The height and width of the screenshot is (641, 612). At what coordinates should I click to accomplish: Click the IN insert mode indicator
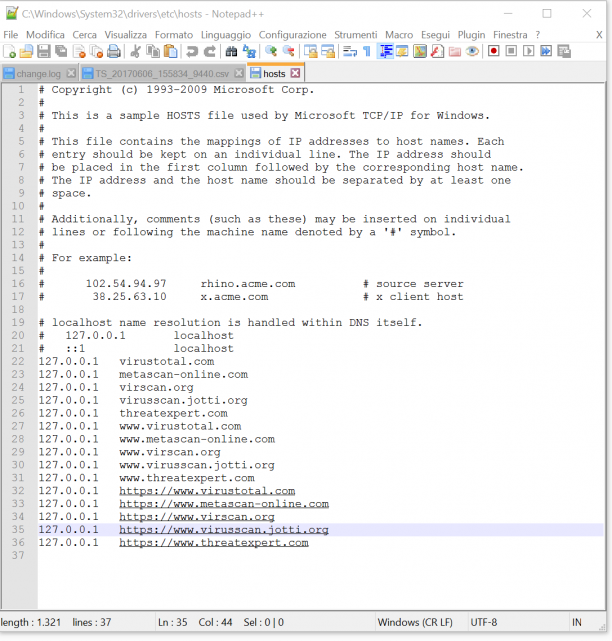(576, 622)
